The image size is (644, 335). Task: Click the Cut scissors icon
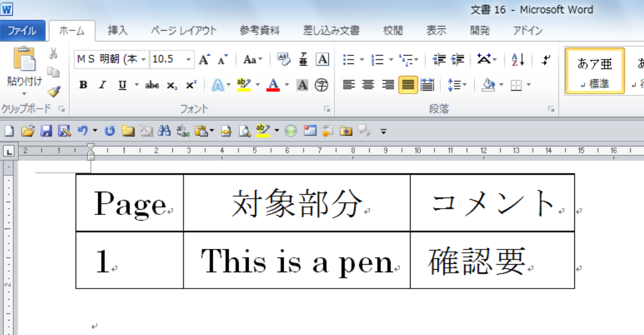click(x=53, y=53)
